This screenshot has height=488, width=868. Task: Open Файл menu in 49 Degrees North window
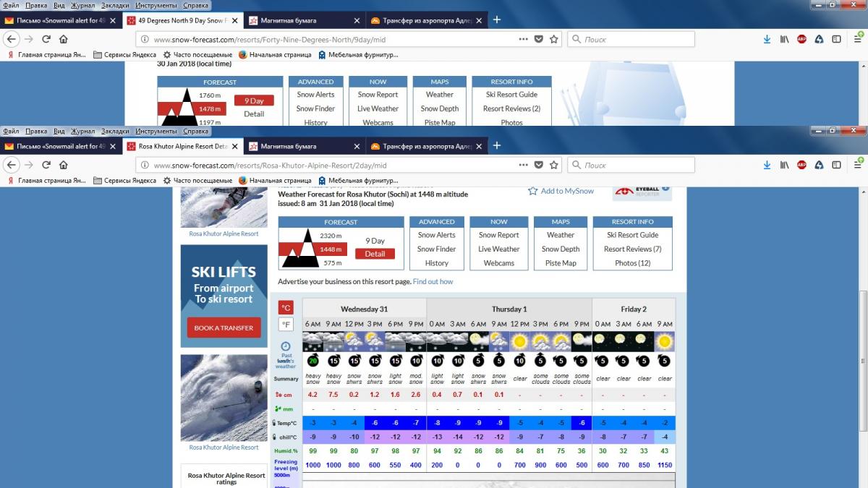click(11, 6)
